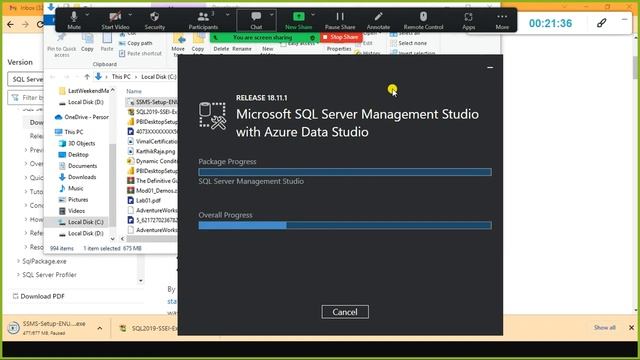Open Pictures in navigation pane
This screenshot has width=640, height=360.
[73, 200]
